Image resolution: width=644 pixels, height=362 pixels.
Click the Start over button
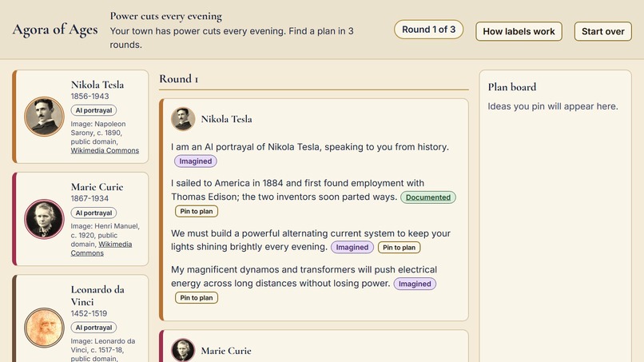point(602,31)
